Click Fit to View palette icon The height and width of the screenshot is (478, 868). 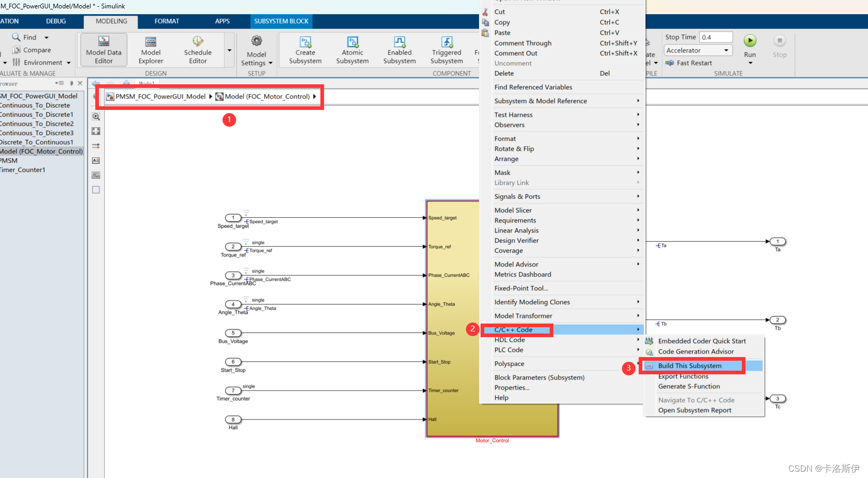[x=96, y=131]
